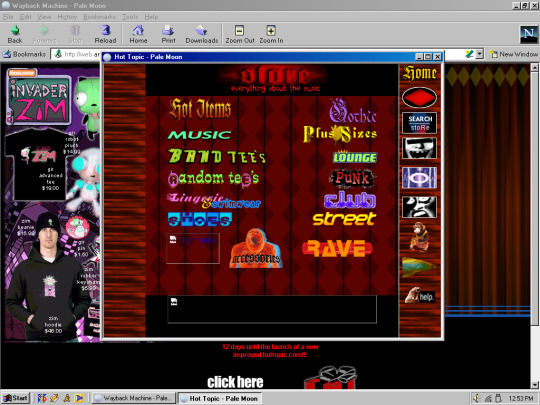Open the Downloads toolbar button
The height and width of the screenshot is (405, 540).
pyautogui.click(x=201, y=34)
